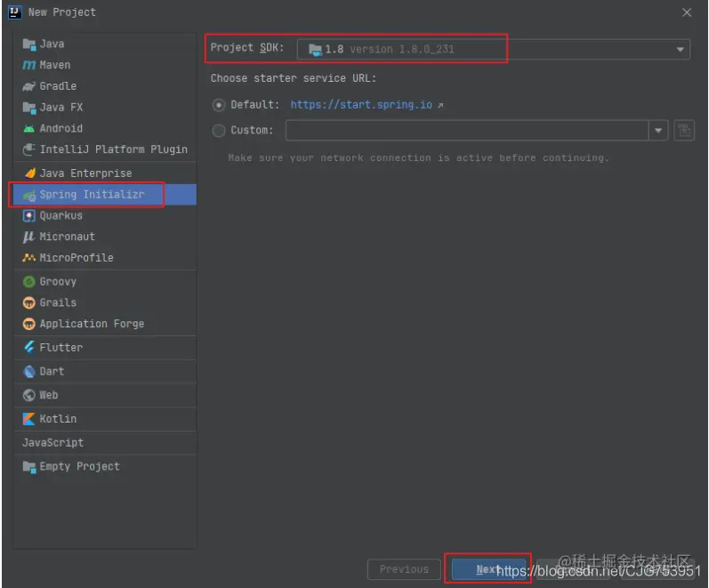Select the 'Micronaut' list row

pos(105,237)
